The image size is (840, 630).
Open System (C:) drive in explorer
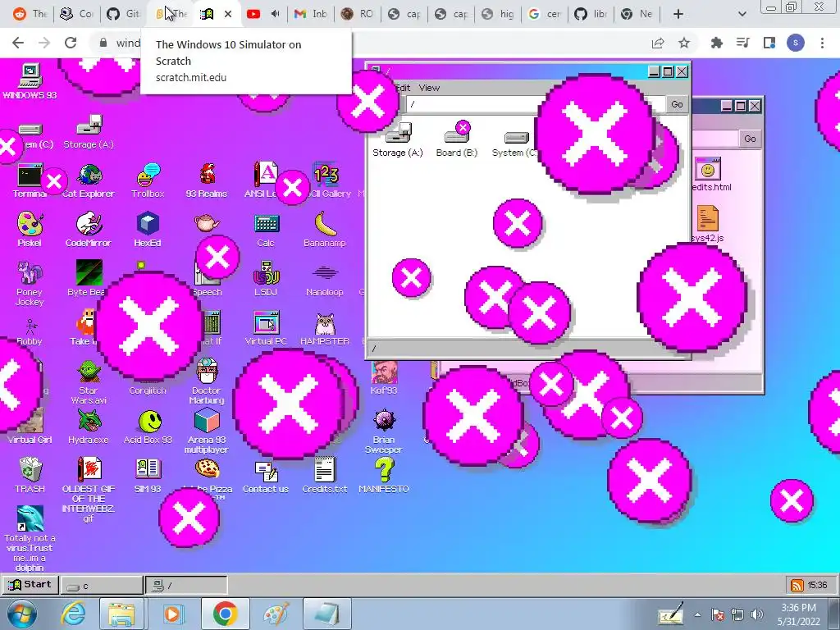click(515, 144)
